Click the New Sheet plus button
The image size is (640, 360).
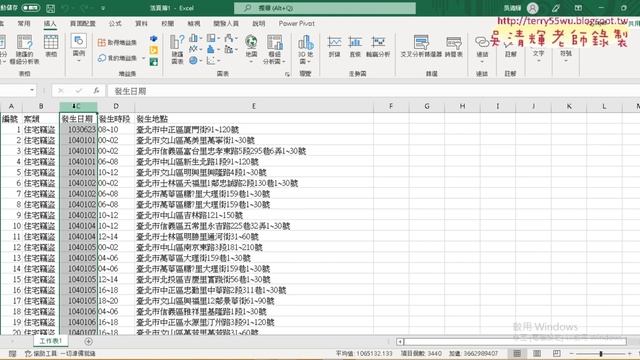coord(88,341)
